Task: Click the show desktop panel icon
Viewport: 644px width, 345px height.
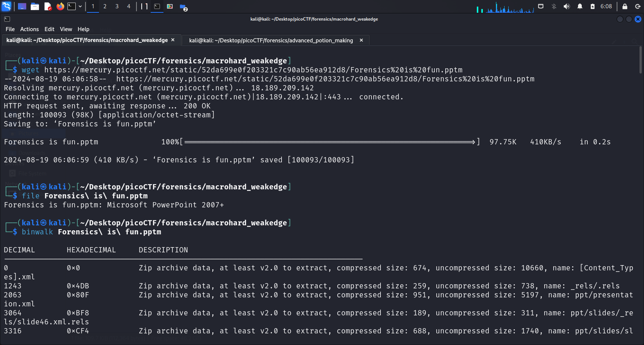Action: 22,6
